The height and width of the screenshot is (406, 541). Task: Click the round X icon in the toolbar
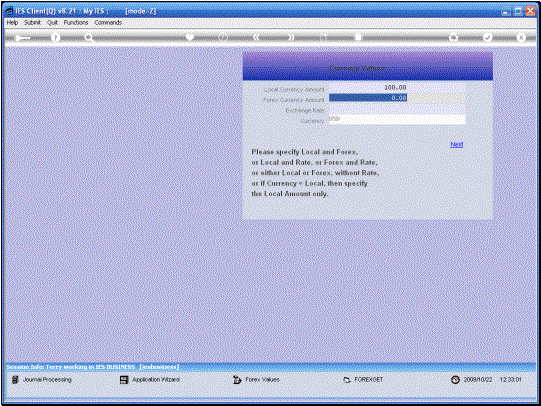coord(521,37)
